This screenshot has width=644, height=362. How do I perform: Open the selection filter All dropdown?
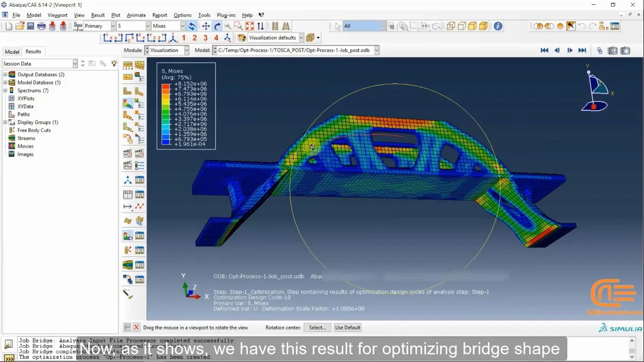(383, 26)
